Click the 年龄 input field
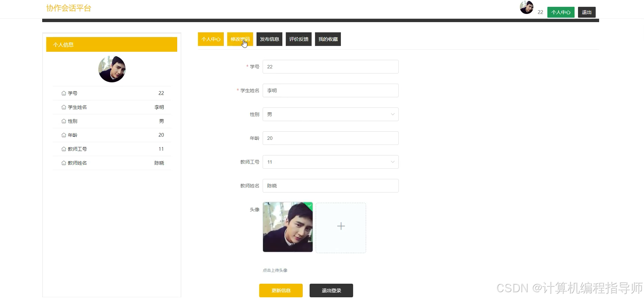644x299 pixels. click(331, 138)
